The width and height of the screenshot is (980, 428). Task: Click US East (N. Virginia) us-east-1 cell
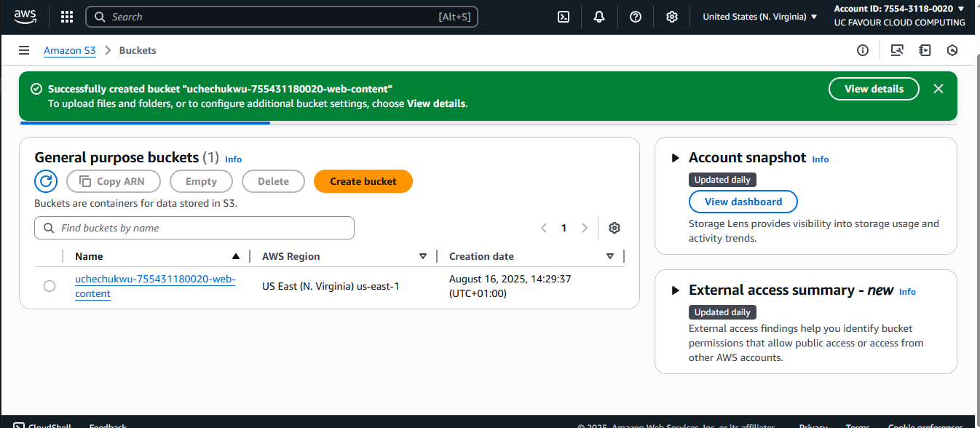[331, 286]
